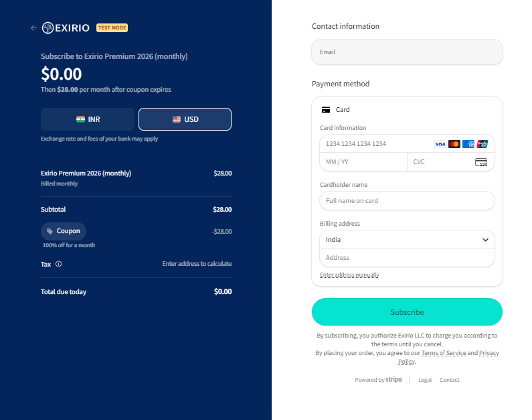Click the Coupon tag badge
Viewport: 532px width, 420px height.
pos(64,231)
